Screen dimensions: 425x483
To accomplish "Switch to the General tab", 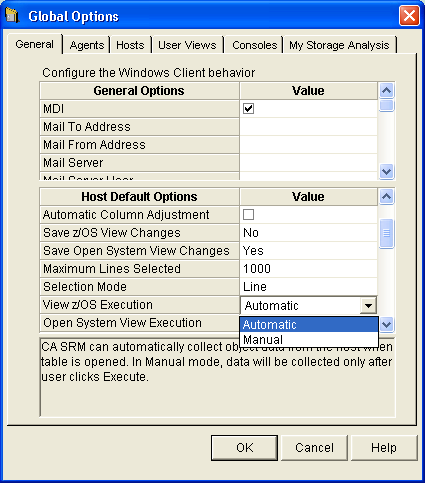I will (35, 44).
